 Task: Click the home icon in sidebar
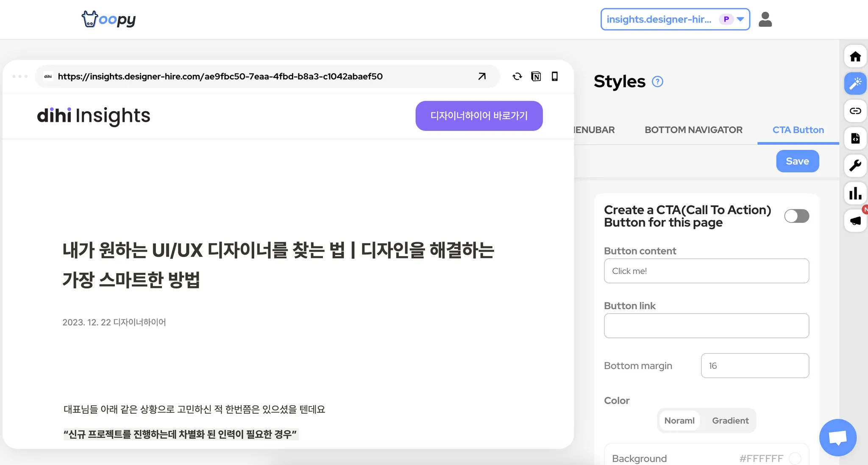(x=855, y=56)
